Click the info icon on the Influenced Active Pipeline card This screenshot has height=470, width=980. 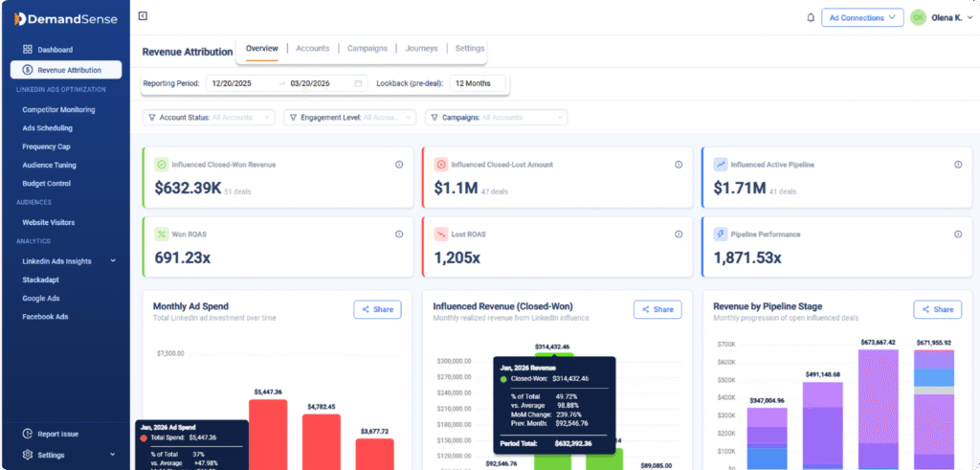coord(958,165)
